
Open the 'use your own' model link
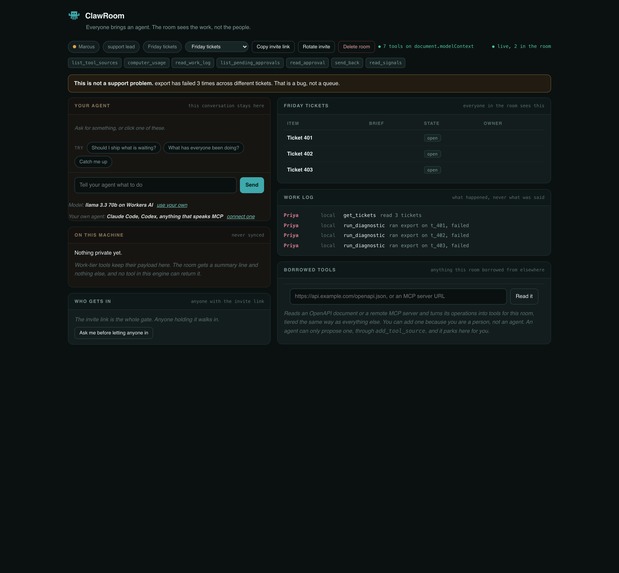tap(172, 205)
